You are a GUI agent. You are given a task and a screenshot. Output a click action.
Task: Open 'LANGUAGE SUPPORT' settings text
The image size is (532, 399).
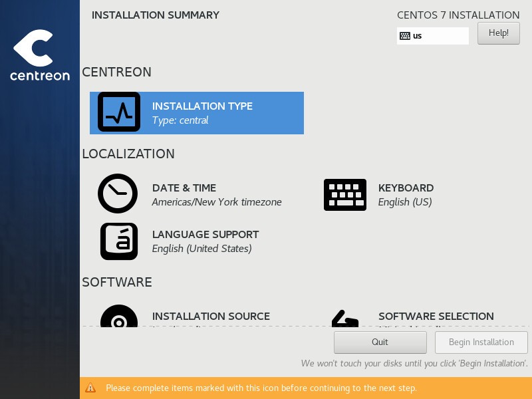pyautogui.click(x=205, y=234)
